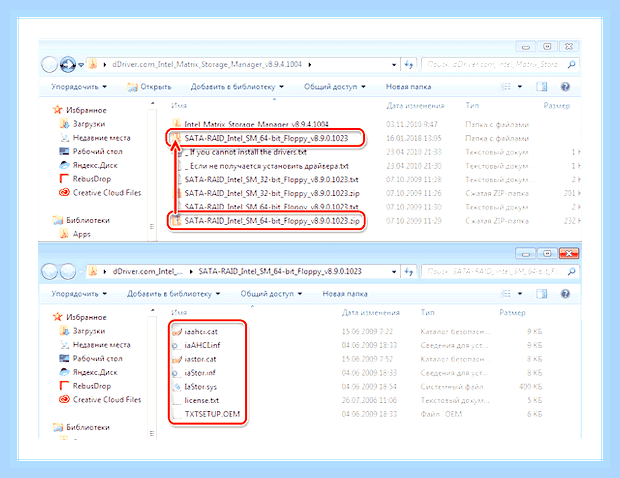
Task: Sort by Дата изменения column in the upper window
Action: coord(415,106)
